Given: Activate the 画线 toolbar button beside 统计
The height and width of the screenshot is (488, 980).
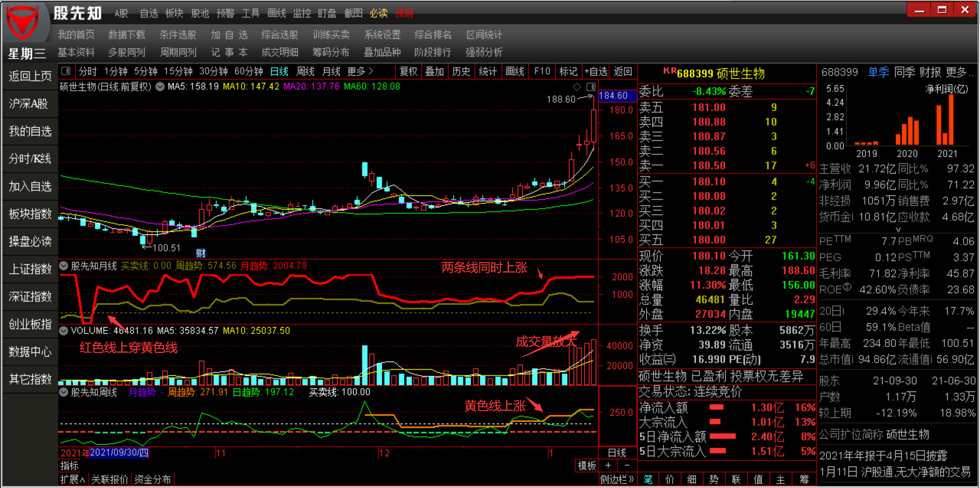Looking at the screenshot, I should 514,71.
